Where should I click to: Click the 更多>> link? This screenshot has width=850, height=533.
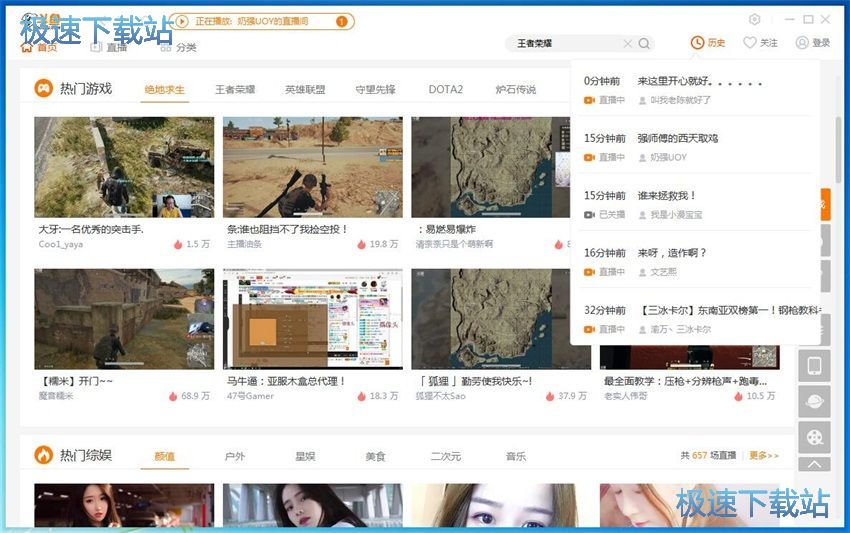tap(764, 455)
